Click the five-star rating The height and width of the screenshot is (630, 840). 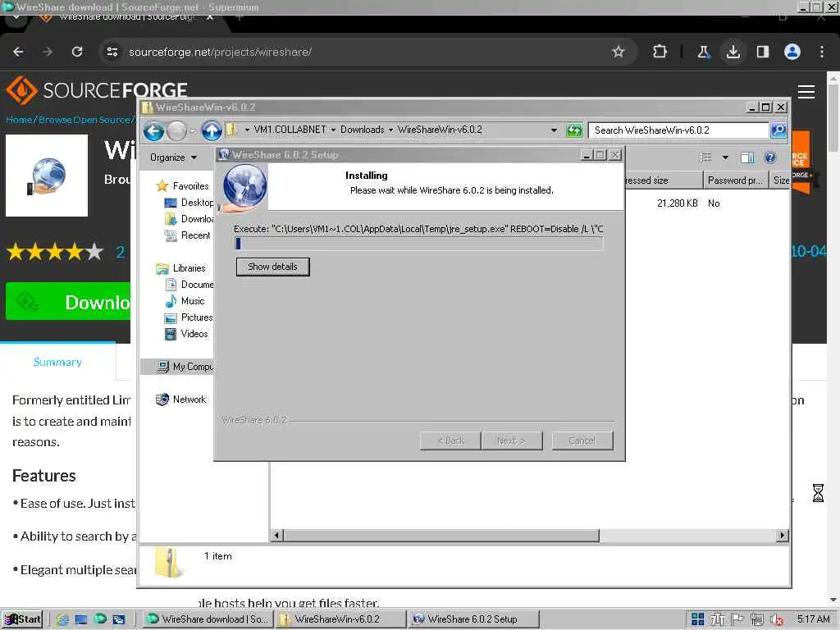tap(55, 251)
